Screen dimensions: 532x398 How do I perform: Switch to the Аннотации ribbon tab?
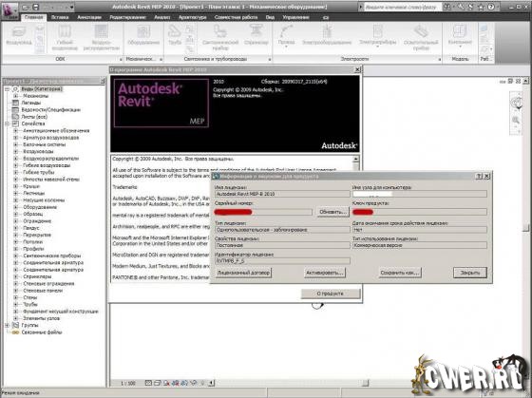[x=89, y=17]
